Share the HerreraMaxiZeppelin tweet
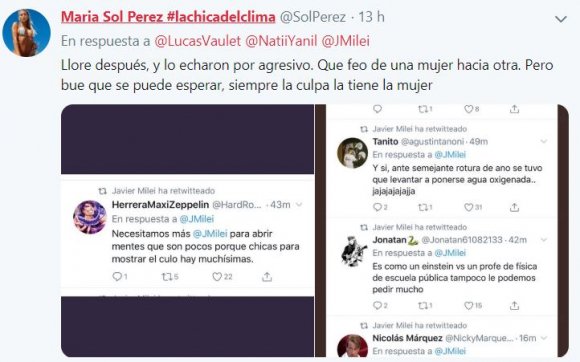Image resolution: width=580 pixels, height=362 pixels. tap(267, 277)
